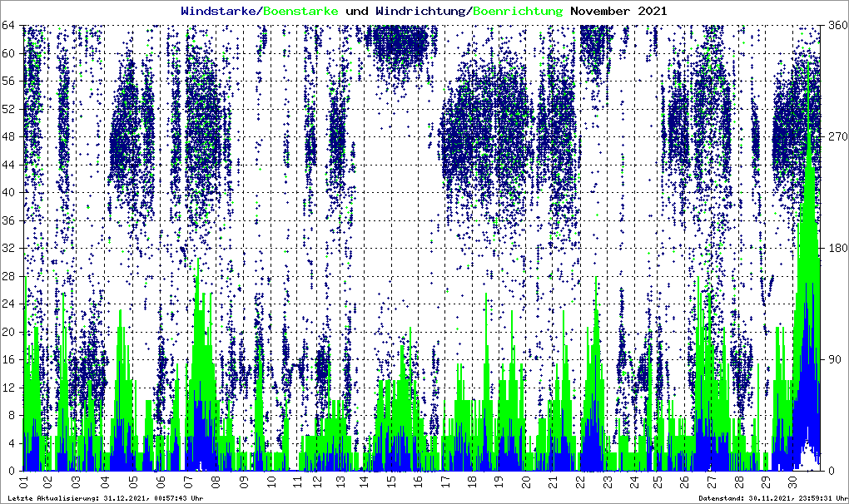
Task: Select day 07 on the date axis
Action: (187, 482)
